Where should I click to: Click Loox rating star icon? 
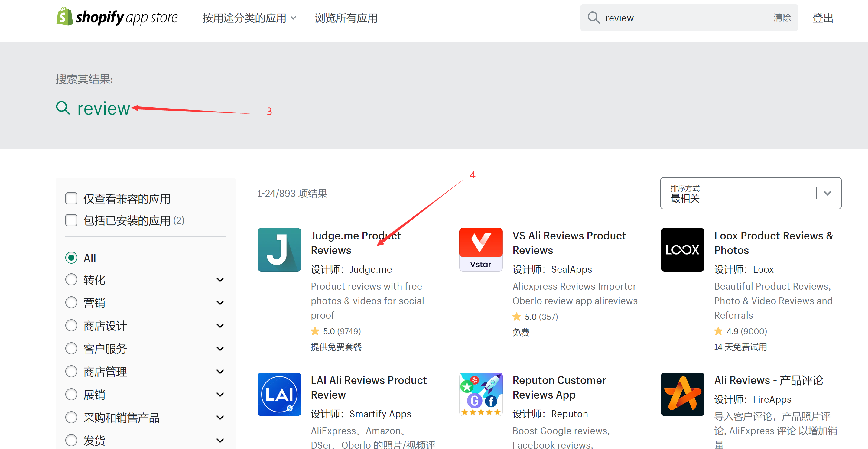[718, 331]
